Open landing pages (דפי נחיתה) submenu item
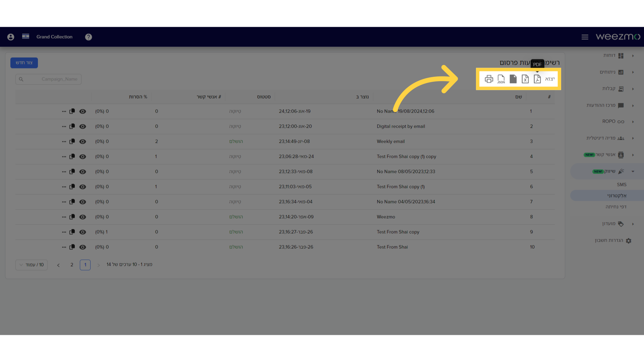This screenshot has height=362, width=644. pos(616,207)
